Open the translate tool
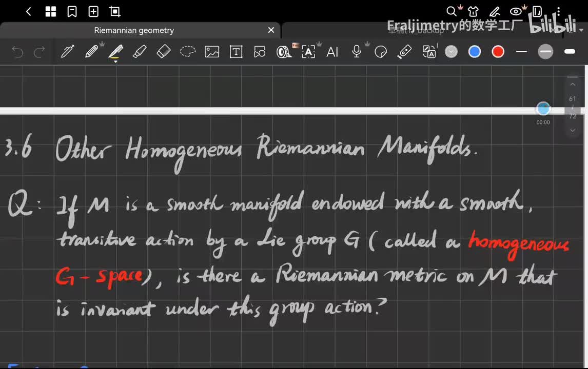This screenshot has width=588, height=369. pos(429,52)
